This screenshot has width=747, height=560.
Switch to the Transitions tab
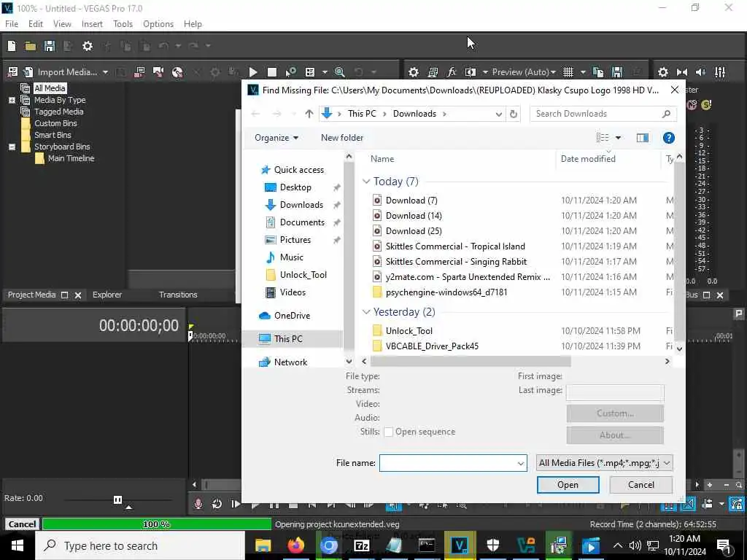tap(178, 295)
